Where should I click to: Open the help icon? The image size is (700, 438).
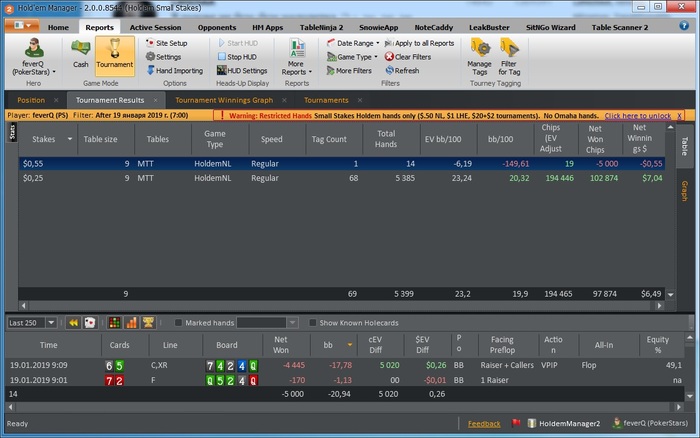click(684, 26)
